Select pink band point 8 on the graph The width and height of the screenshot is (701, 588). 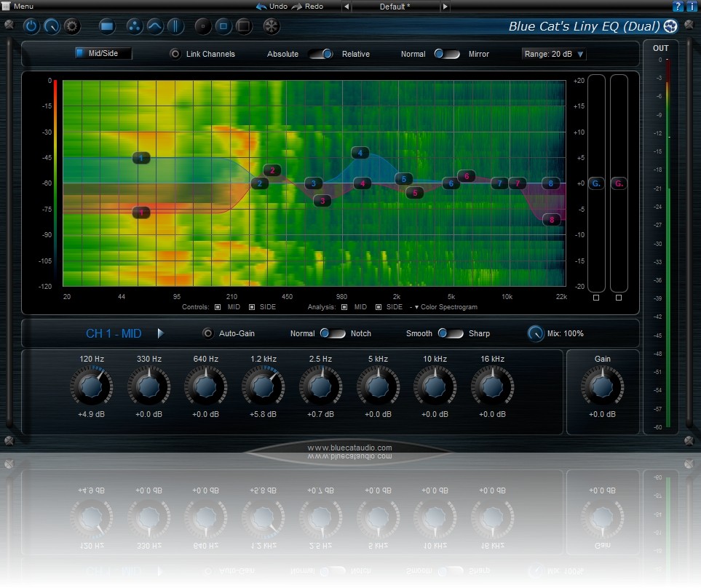coord(551,220)
